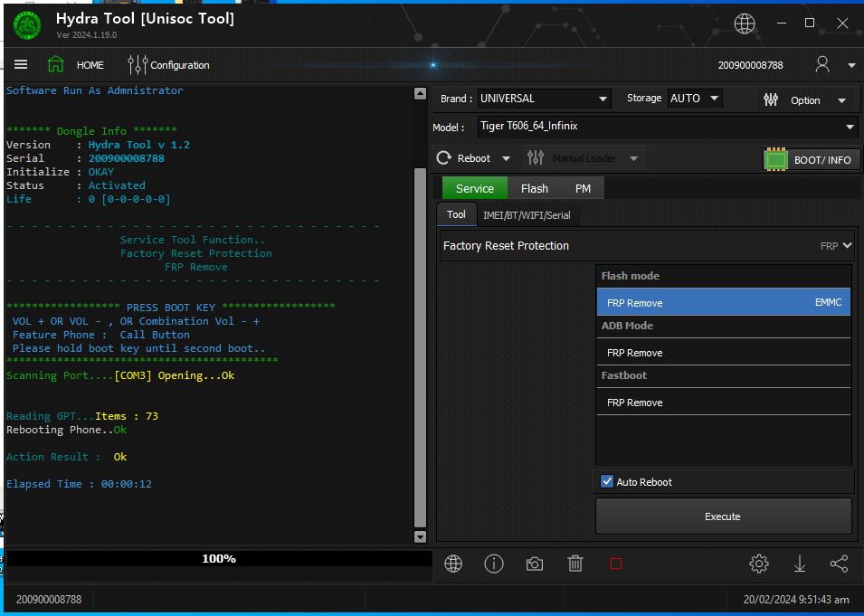Select Fastboot FRP Remove entry
The height and width of the screenshot is (616, 864).
coord(724,403)
